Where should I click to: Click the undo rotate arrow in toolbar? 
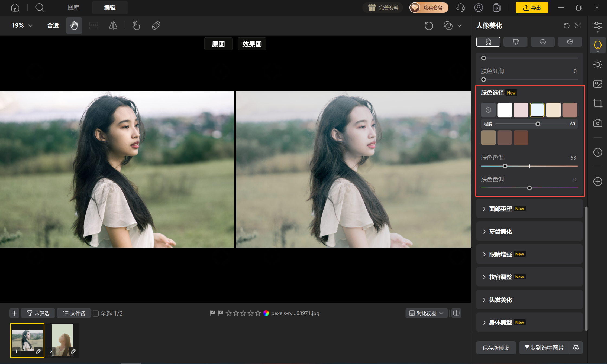429,26
